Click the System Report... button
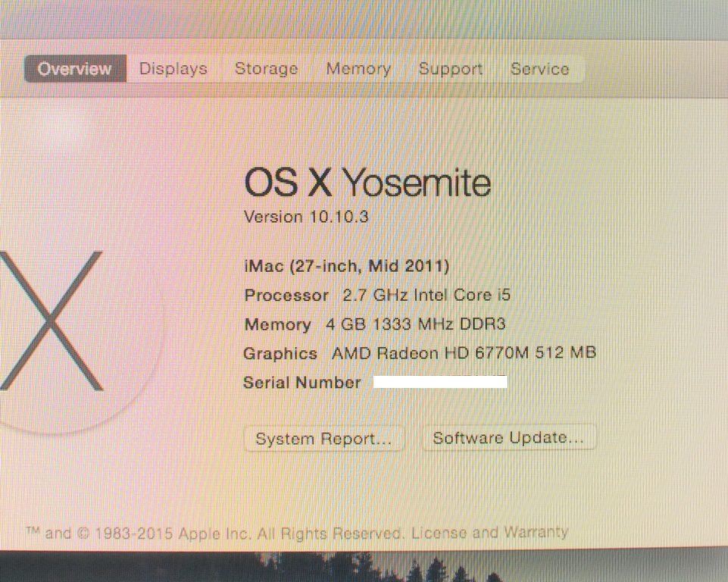 (323, 439)
